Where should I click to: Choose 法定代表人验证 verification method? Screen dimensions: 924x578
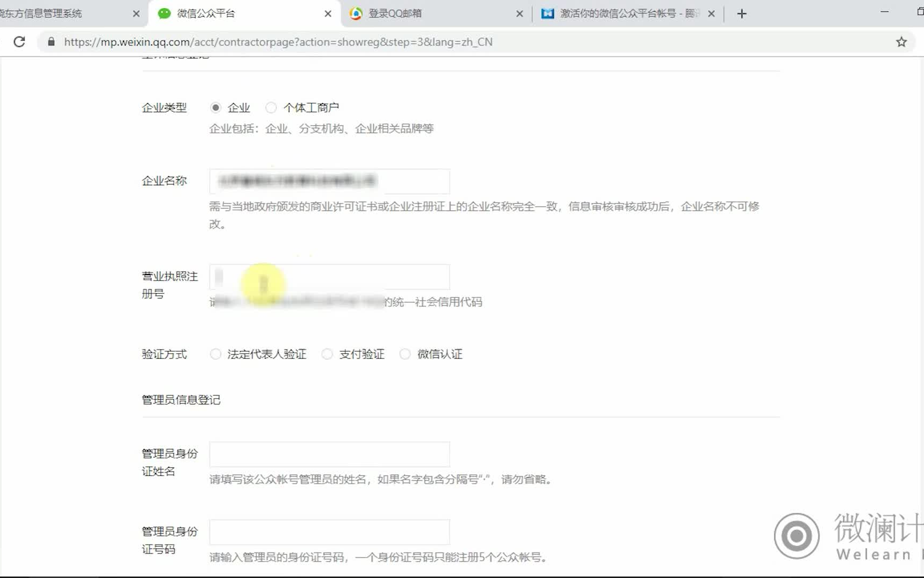pyautogui.click(x=215, y=354)
